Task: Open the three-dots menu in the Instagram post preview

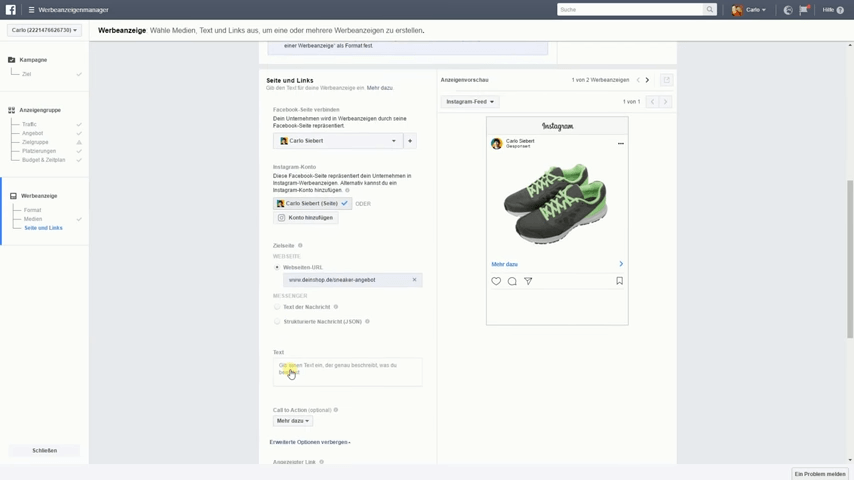Action: (x=620, y=144)
